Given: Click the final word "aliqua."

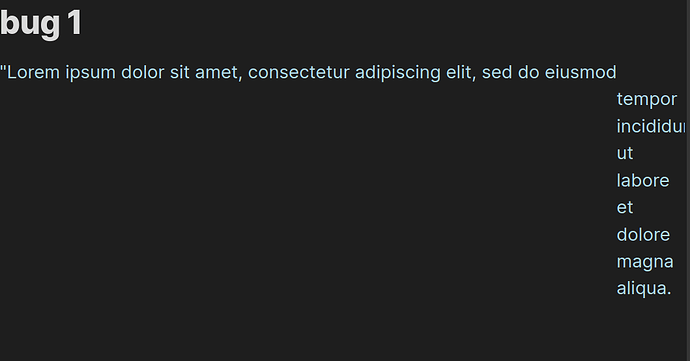Looking at the screenshot, I should [644, 289].
